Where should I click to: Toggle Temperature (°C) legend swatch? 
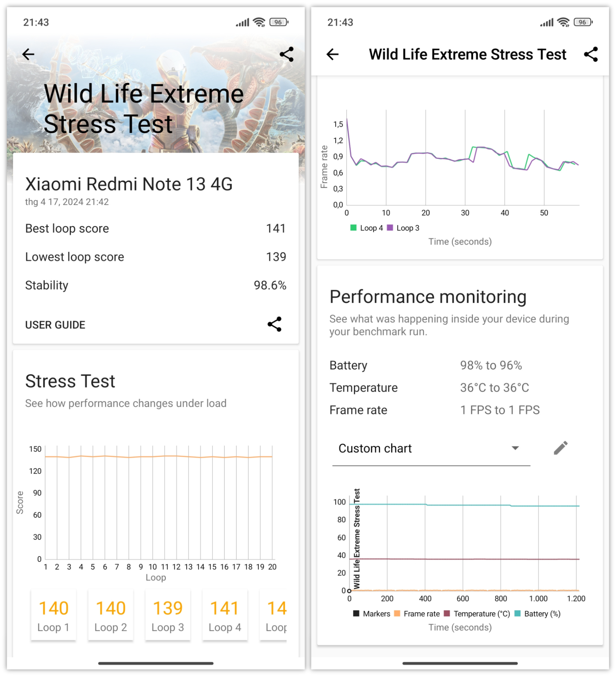446,614
